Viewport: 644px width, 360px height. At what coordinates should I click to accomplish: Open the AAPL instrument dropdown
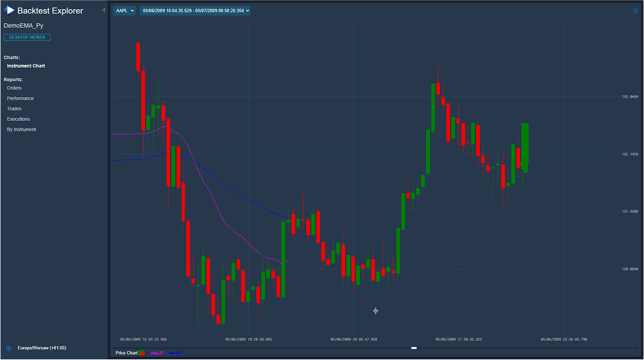click(124, 10)
